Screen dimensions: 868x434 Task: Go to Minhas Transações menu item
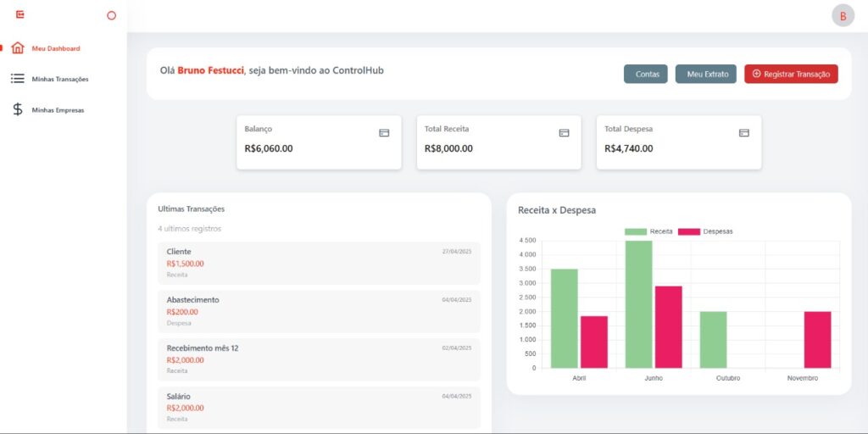pos(60,79)
